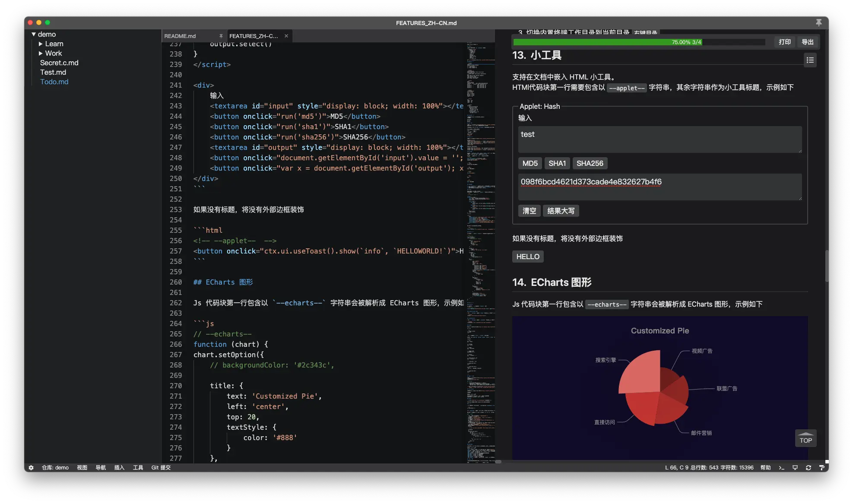Click the 'Customized Pie' chart title
The height and width of the screenshot is (504, 853).
coord(660,331)
